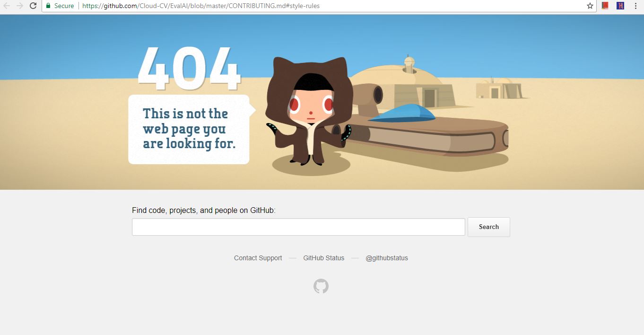
Task: Go to GitHub home via Octocat logo
Action: [321, 286]
